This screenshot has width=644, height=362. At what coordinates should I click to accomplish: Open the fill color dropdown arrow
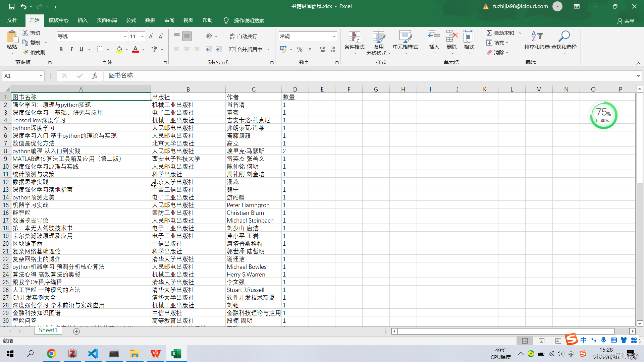pyautogui.click(x=126, y=49)
